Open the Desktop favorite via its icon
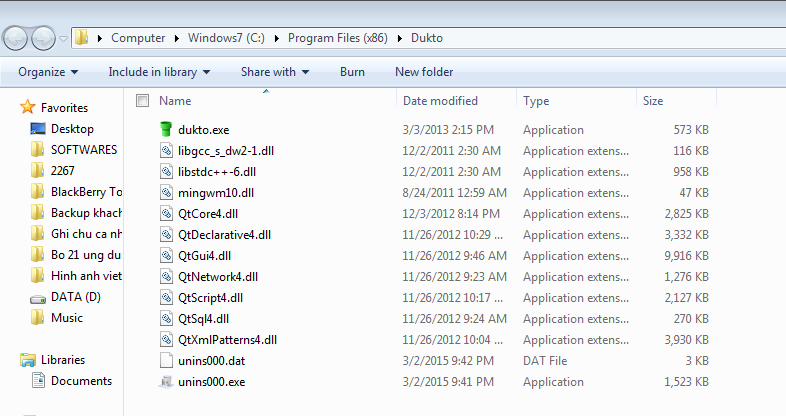 click(38, 129)
